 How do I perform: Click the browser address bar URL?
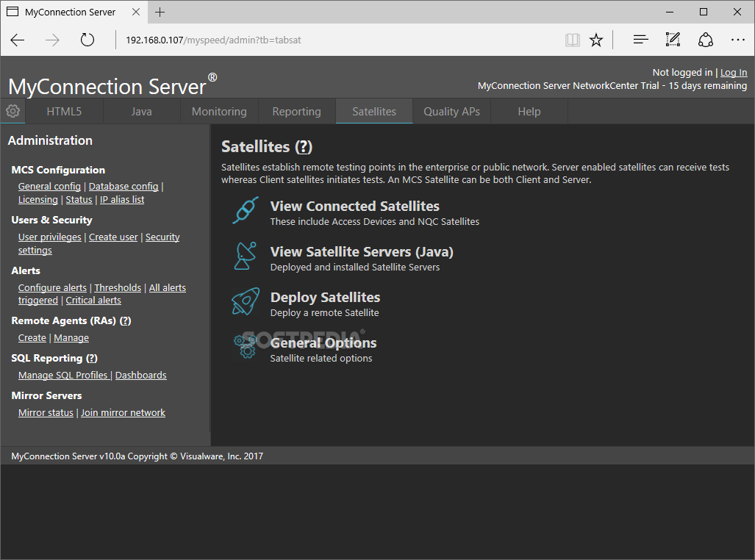pyautogui.click(x=213, y=40)
